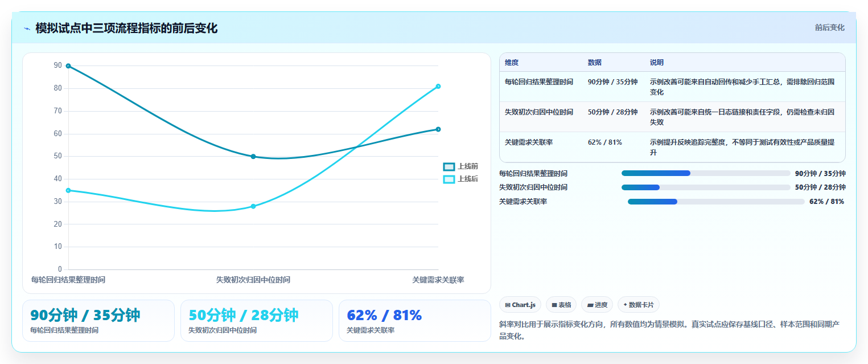Image resolution: width=868 pixels, height=364 pixels.
Task: Click the 维度 column header
Action: click(x=512, y=63)
